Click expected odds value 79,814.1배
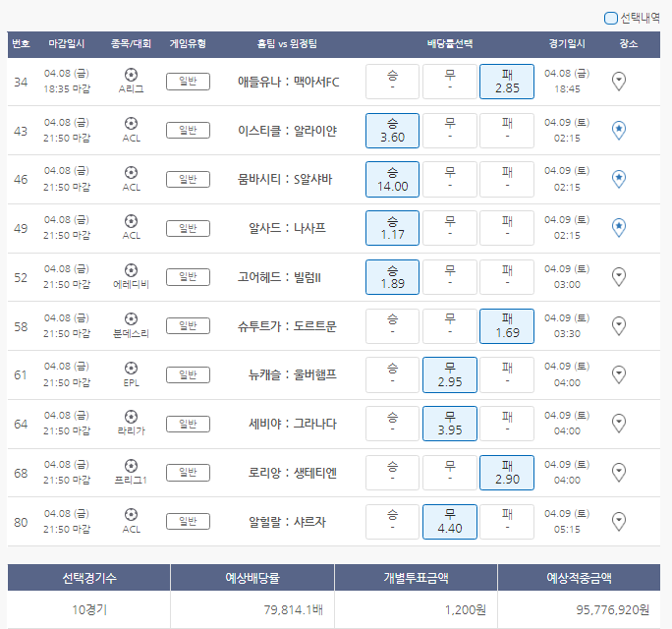This screenshot has width=672, height=629. pyautogui.click(x=293, y=609)
